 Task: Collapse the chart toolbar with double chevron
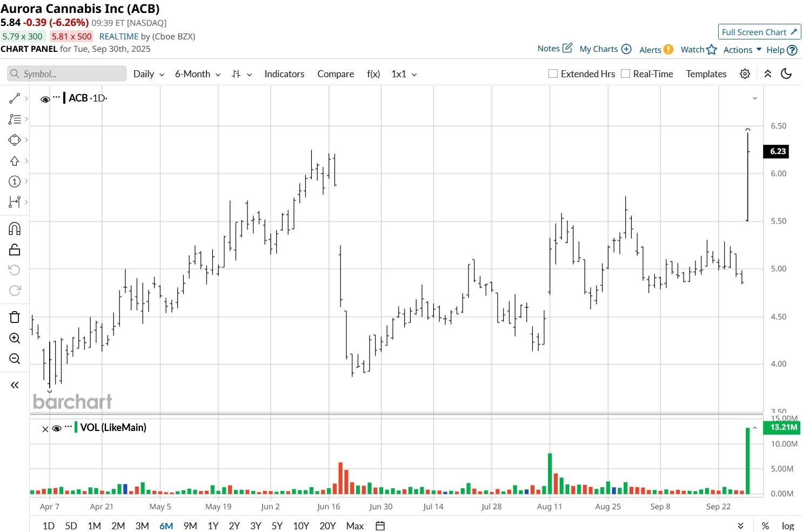click(767, 74)
